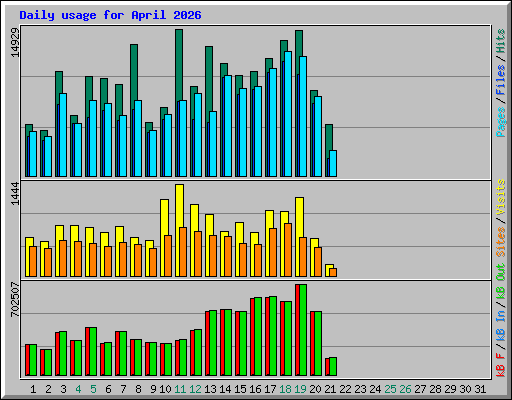Select the dark green hits bar for day 8
Viewport: 512px width, 400px height.
134,72
